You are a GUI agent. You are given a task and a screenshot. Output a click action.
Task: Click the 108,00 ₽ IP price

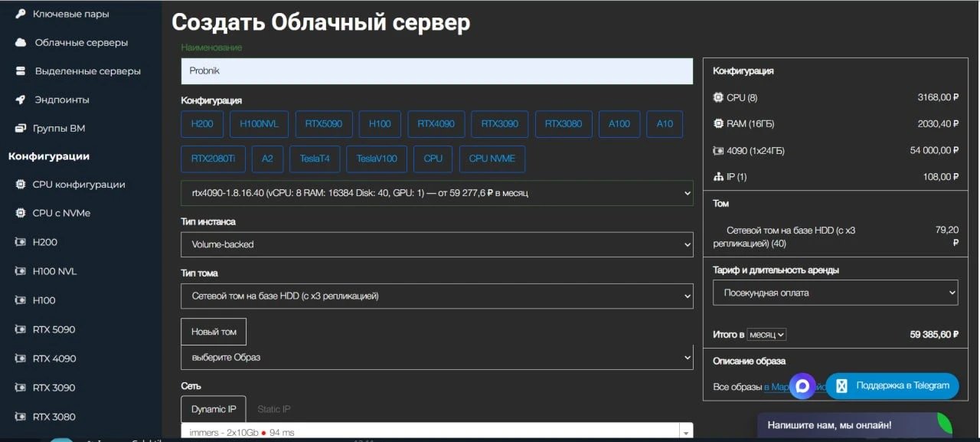click(x=941, y=177)
